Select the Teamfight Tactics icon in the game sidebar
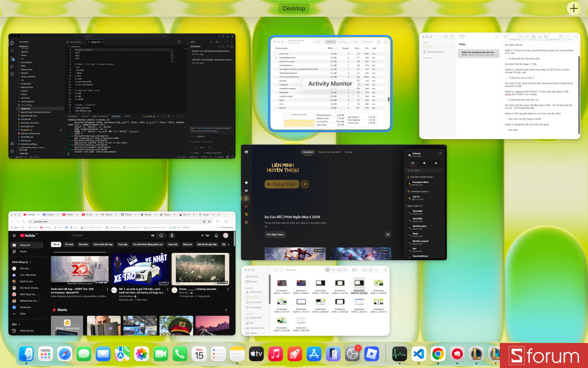The image size is (588, 368). (x=246, y=215)
